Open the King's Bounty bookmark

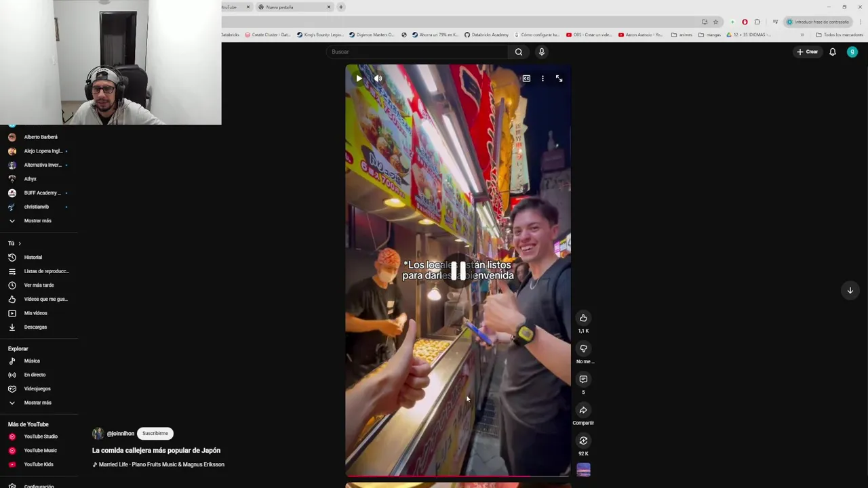pos(320,35)
